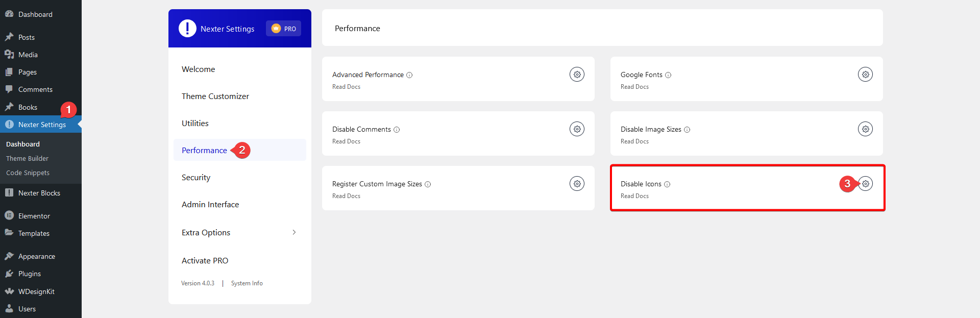The height and width of the screenshot is (318, 980).
Task: Open the Elementor sidebar icon
Action: [9, 215]
